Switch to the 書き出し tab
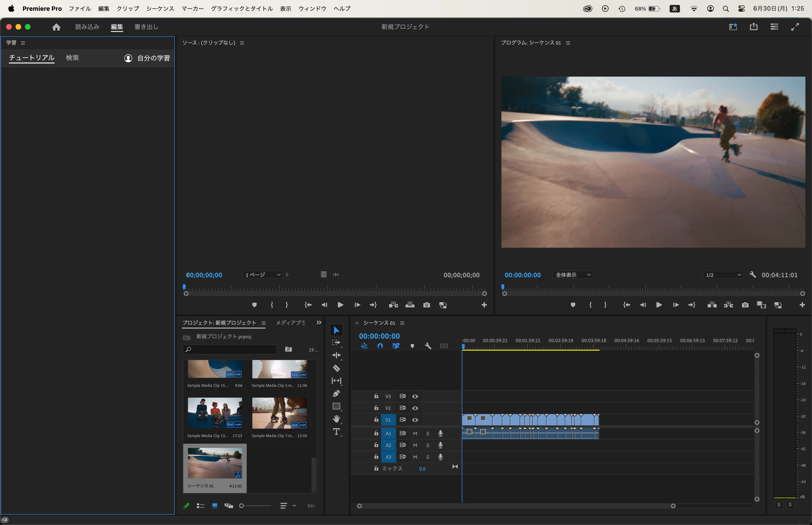Image resolution: width=812 pixels, height=525 pixels. [x=146, y=27]
